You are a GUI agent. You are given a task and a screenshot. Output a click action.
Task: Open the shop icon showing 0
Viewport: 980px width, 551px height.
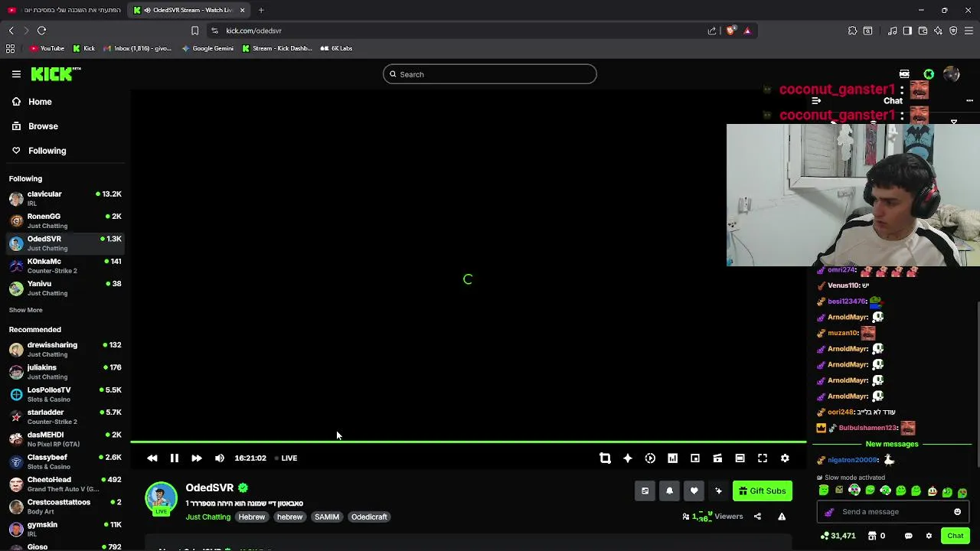tap(877, 536)
